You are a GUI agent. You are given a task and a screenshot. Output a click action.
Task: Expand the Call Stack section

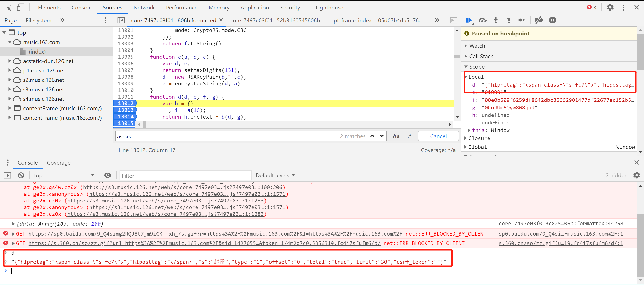pyautogui.click(x=481, y=56)
